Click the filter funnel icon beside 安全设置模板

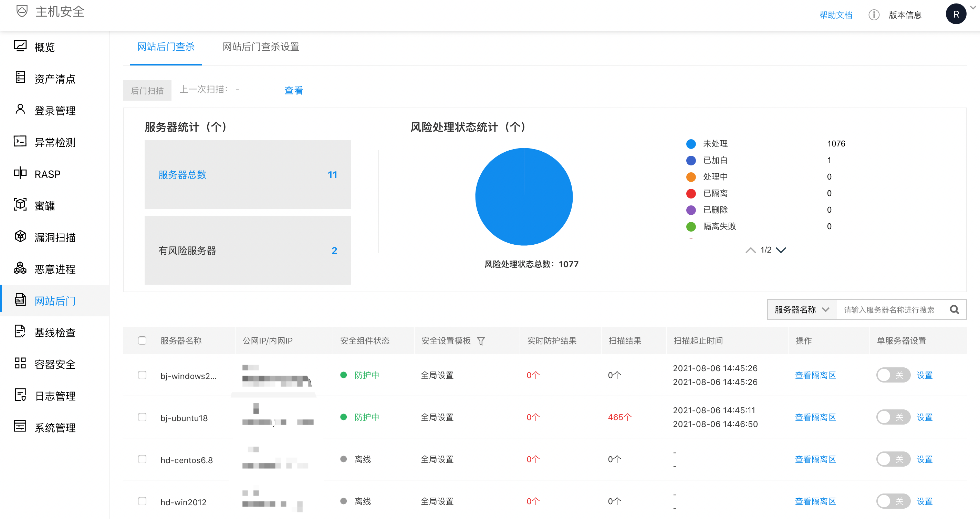tap(481, 341)
